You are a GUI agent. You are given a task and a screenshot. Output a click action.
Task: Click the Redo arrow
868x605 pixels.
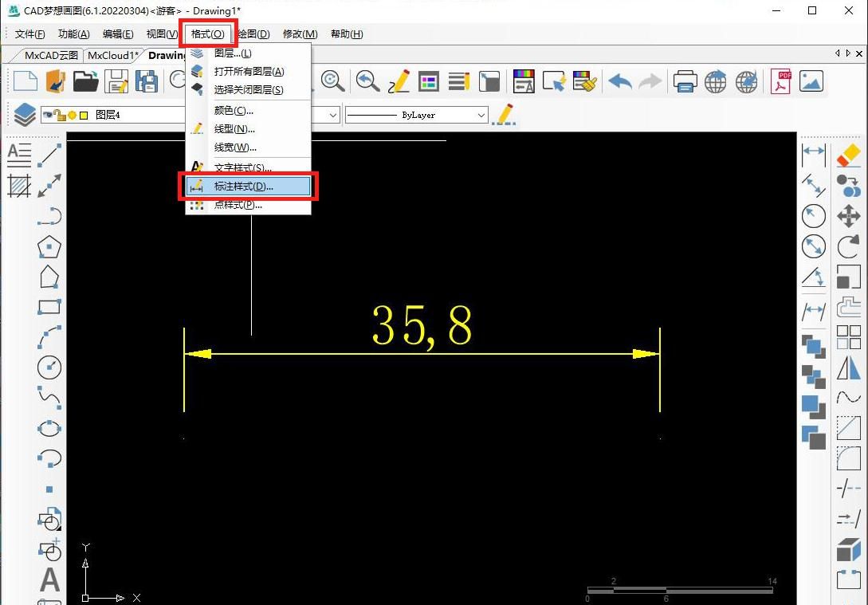(x=650, y=81)
